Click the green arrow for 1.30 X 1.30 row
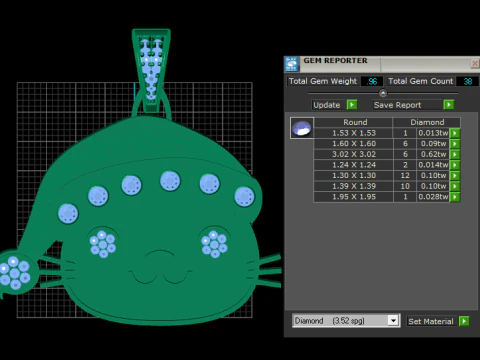This screenshot has height=360, width=480. [x=455, y=176]
